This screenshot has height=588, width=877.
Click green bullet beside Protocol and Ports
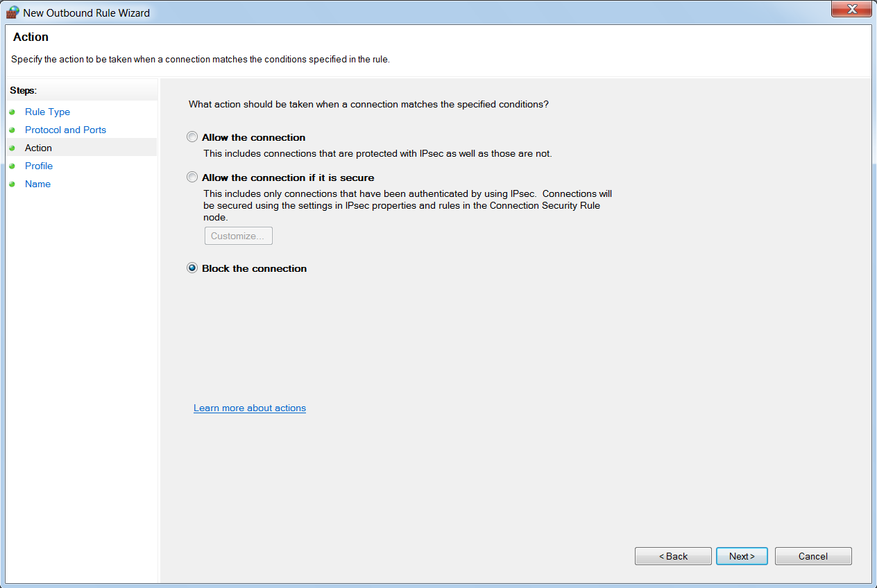12,130
